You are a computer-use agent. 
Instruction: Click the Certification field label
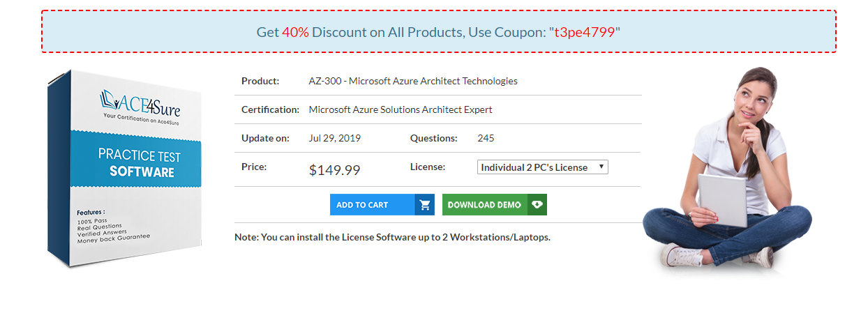point(271,109)
